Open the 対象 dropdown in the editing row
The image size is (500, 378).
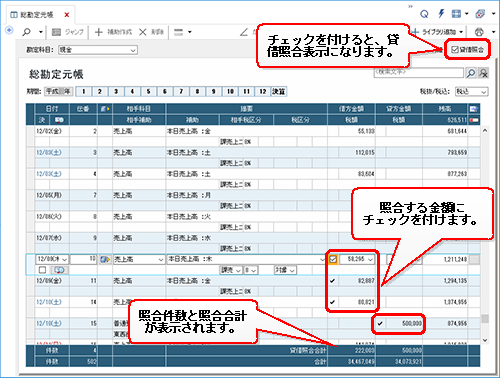click(285, 270)
